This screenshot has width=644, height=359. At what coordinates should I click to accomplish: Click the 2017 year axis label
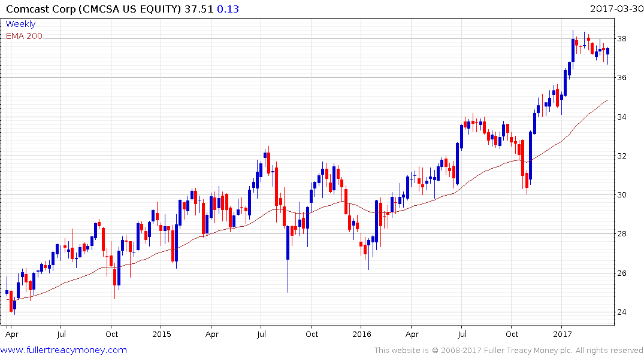pos(563,334)
